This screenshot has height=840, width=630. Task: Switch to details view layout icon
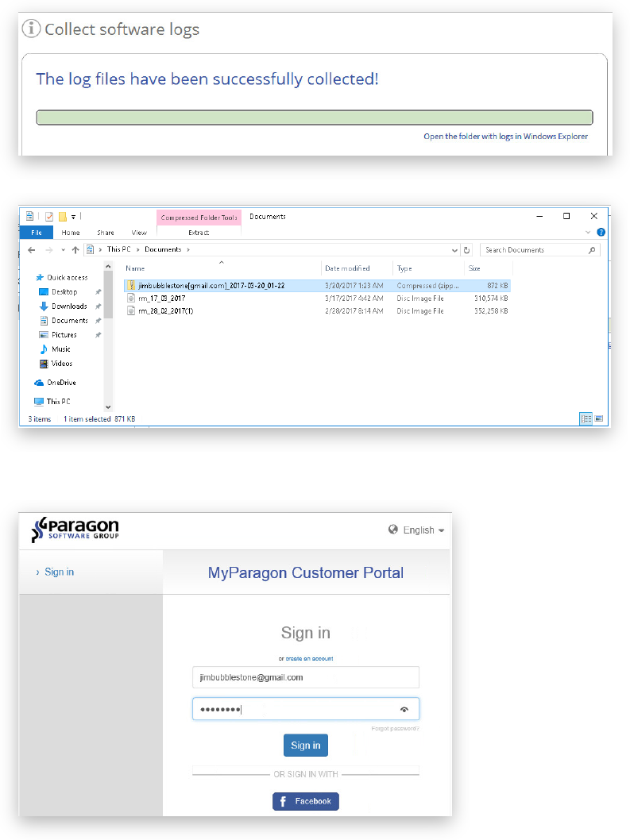pos(586,418)
